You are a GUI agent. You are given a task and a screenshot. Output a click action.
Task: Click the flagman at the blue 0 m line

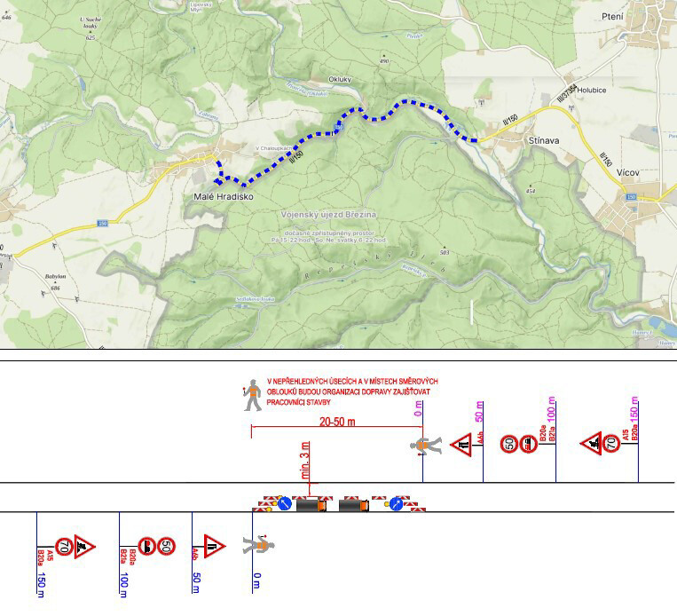tap(258, 544)
